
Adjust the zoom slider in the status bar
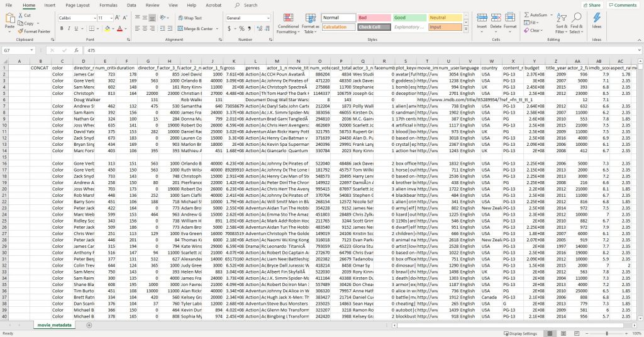point(607,333)
